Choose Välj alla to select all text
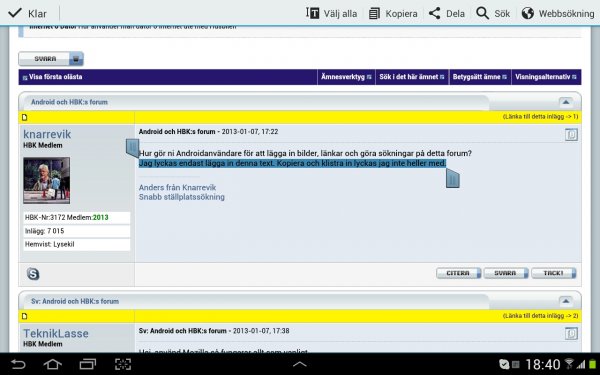The image size is (600, 375). (x=331, y=13)
